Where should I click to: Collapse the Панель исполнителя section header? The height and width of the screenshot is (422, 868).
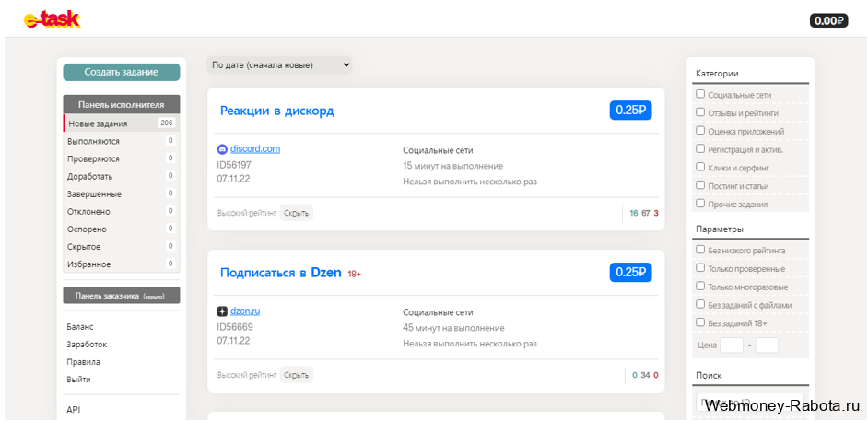point(122,104)
